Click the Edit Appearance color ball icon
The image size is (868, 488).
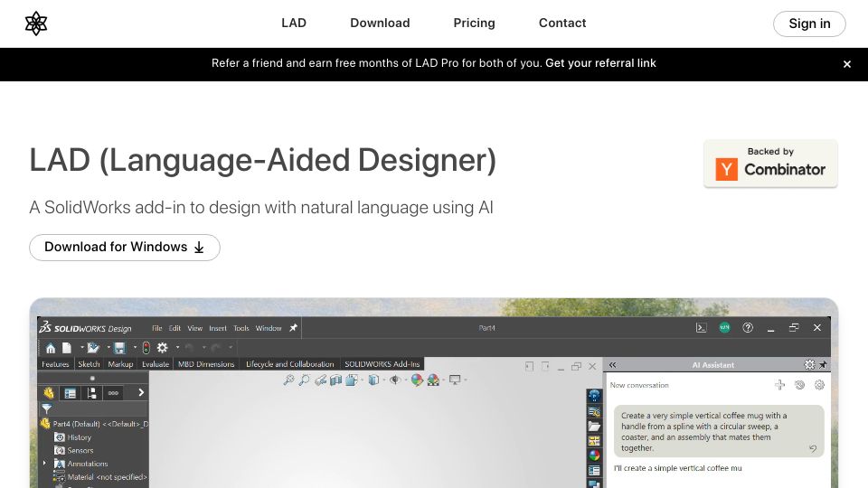pos(417,380)
